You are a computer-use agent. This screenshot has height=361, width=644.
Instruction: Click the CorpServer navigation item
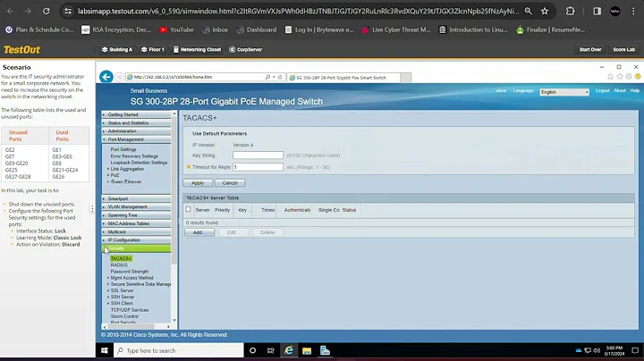tap(245, 50)
